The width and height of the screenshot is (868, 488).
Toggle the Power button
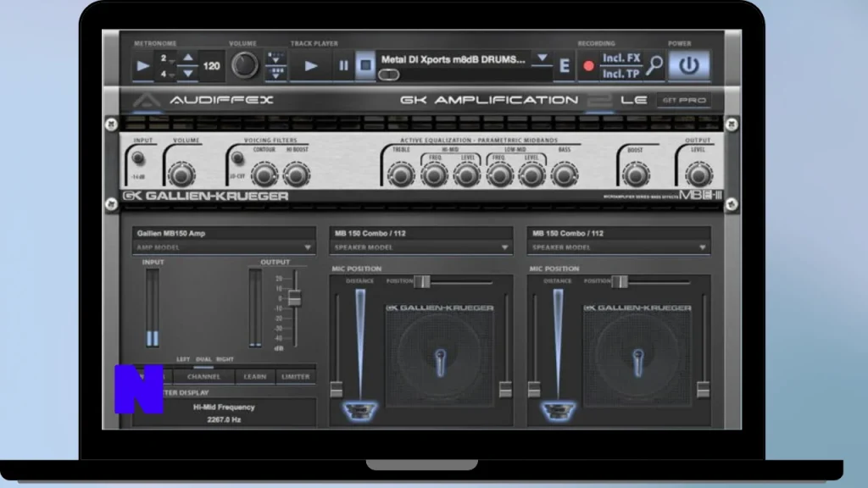pos(688,65)
